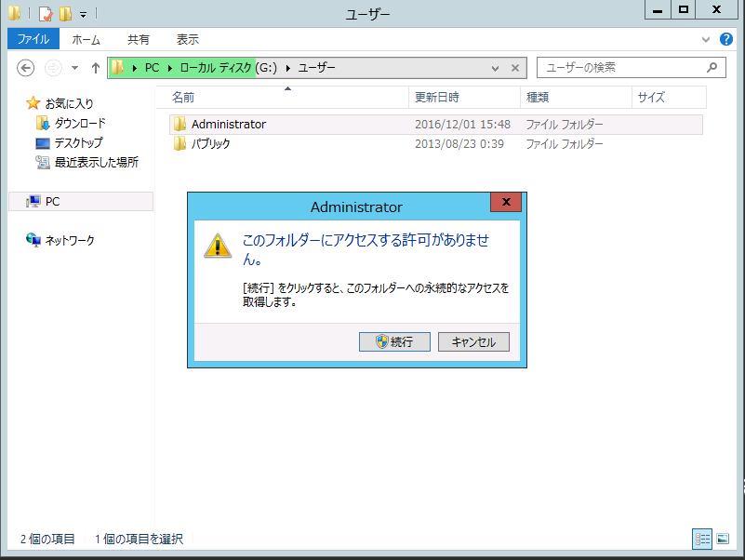Select the ダウンロード favorite in sidebar

click(x=79, y=123)
